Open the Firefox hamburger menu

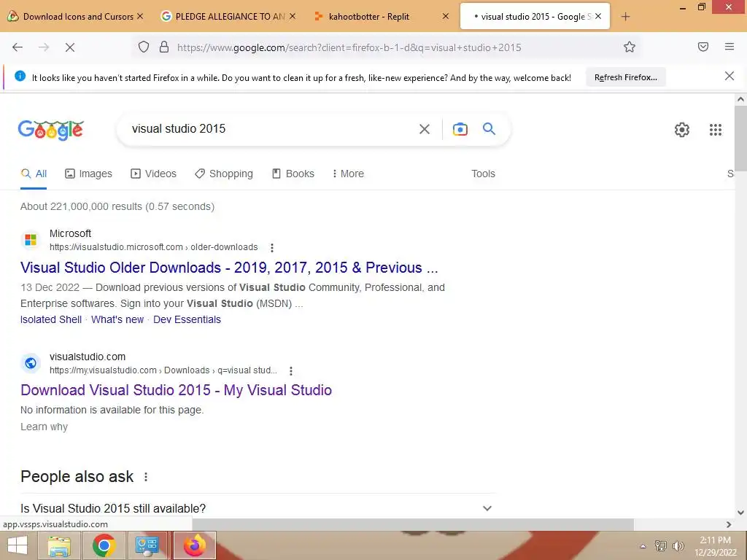click(x=729, y=47)
